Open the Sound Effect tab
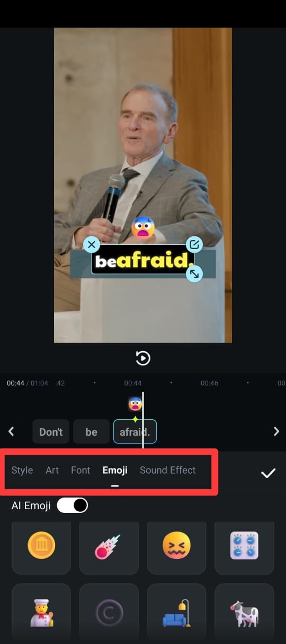 click(x=167, y=470)
